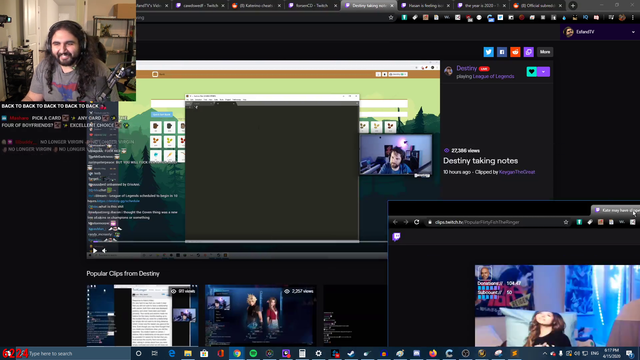
Task: Expand the dropdown next to the heart button
Action: click(x=543, y=72)
